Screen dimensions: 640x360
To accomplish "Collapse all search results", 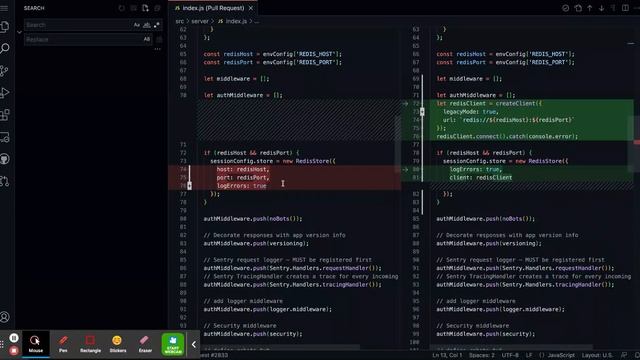I will (x=157, y=8).
